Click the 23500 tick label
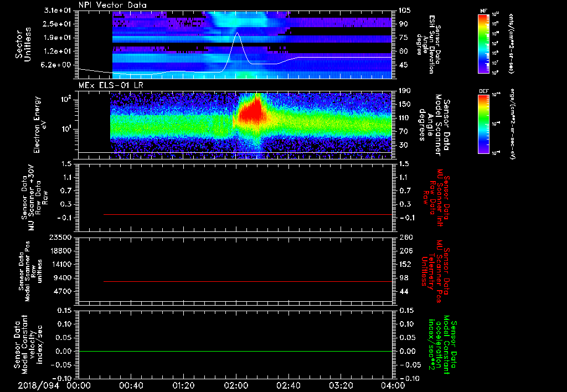Viewport: 567px width, 392px height. (61, 238)
